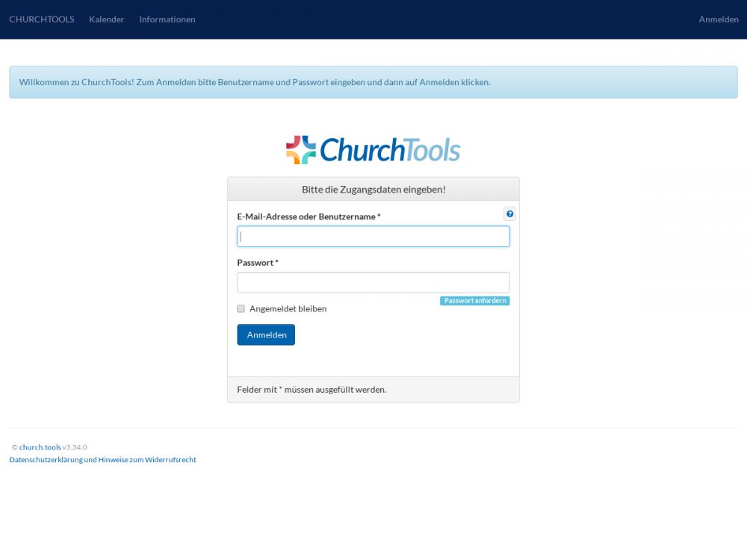747x560 pixels.
Task: Click the Passwort anfordern button
Action: point(474,301)
